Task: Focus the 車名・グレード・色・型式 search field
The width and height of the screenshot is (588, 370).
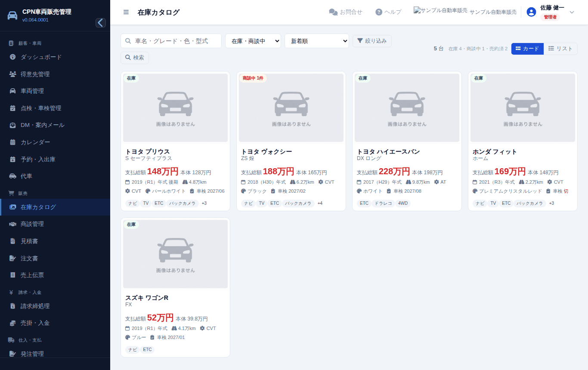Action: pos(171,41)
